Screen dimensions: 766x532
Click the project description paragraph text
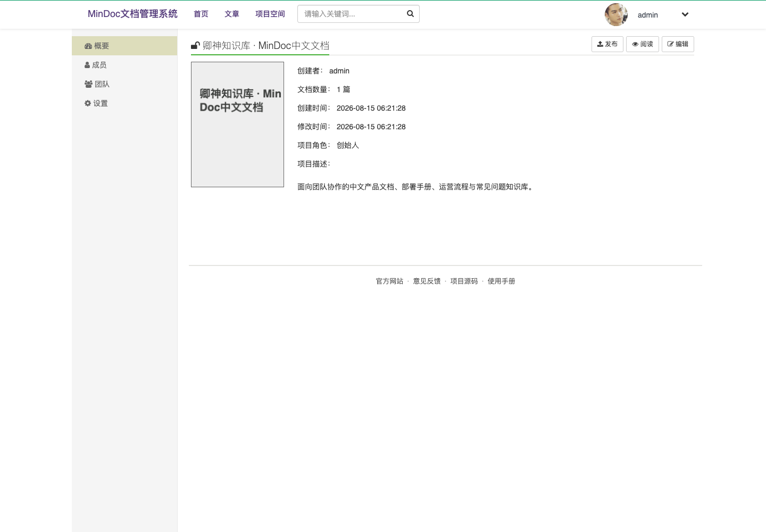coord(417,187)
